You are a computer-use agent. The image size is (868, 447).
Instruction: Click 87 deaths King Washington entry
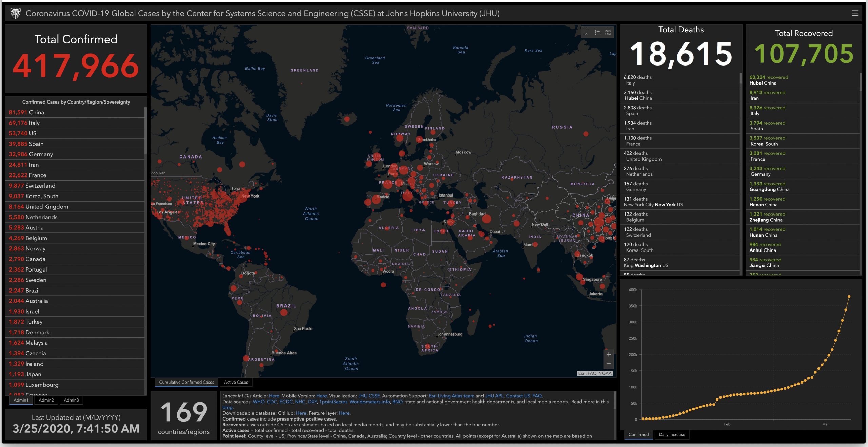pyautogui.click(x=680, y=263)
